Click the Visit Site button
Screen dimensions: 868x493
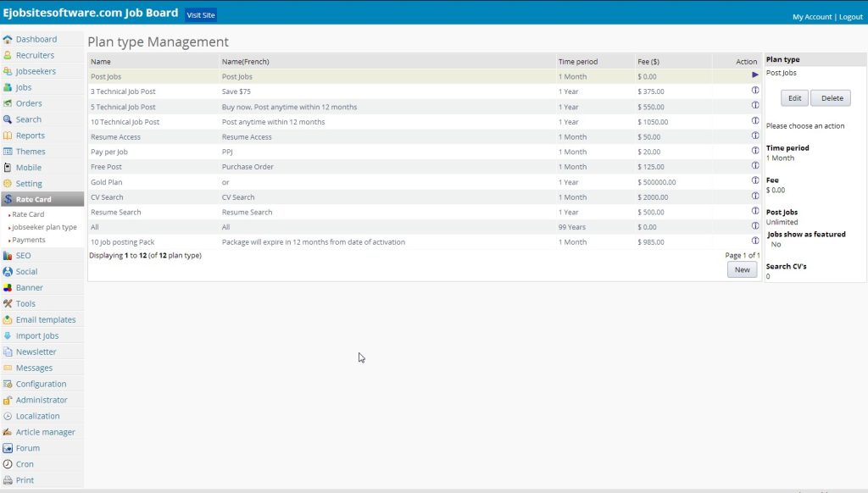click(x=200, y=15)
